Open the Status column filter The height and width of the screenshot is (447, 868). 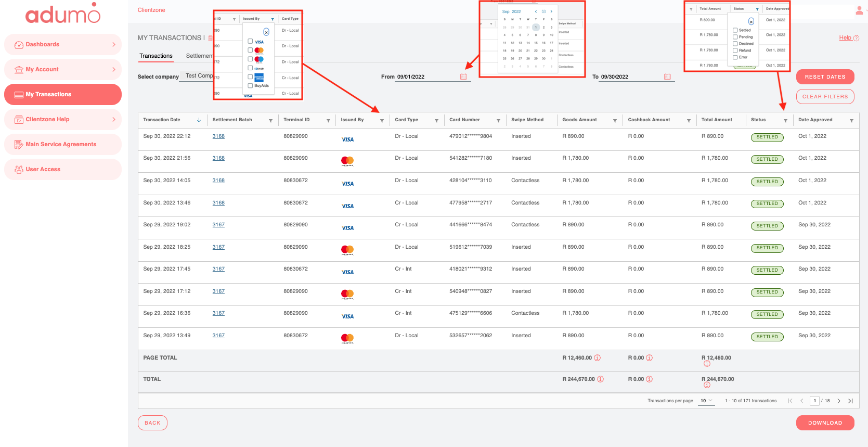[785, 120]
